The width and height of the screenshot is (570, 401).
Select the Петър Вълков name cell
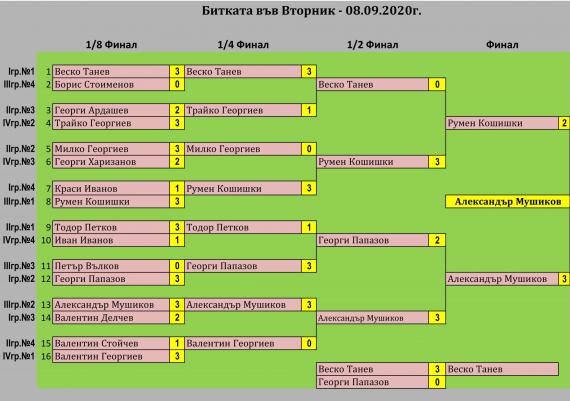[111, 266]
